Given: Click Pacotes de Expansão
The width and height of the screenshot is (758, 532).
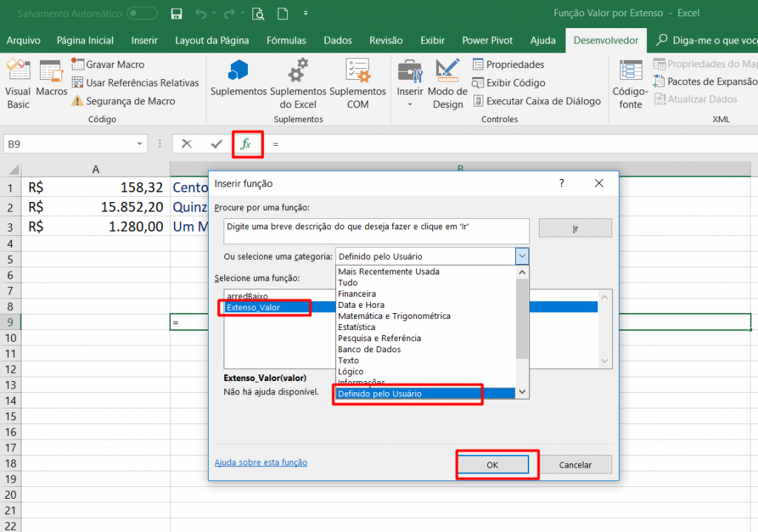Looking at the screenshot, I should coord(705,81).
